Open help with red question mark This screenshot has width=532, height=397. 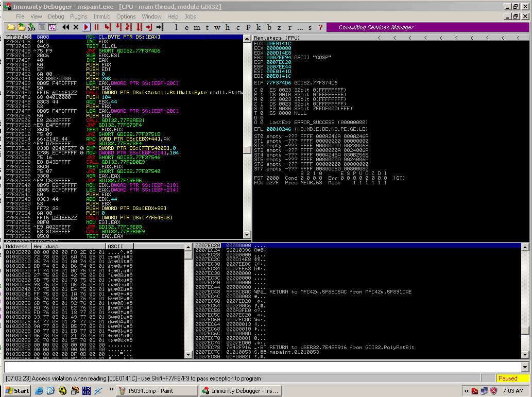[x=321, y=27]
